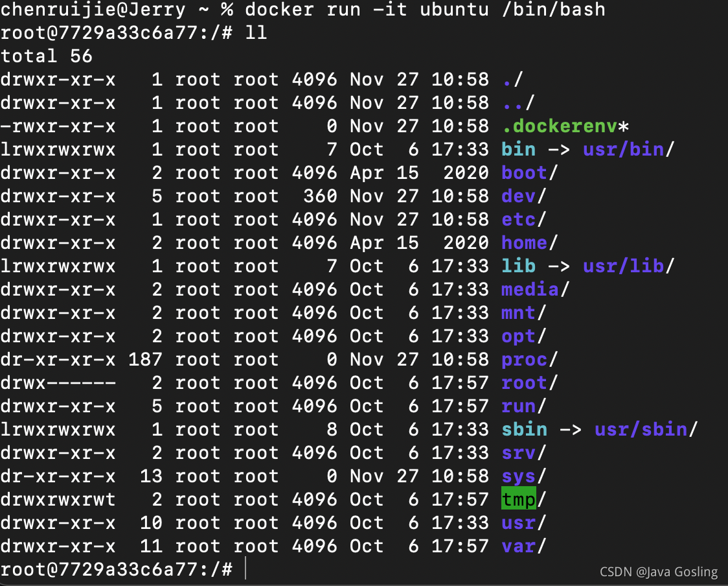Click the 'bin' symlink name
The image size is (728, 586).
click(519, 149)
